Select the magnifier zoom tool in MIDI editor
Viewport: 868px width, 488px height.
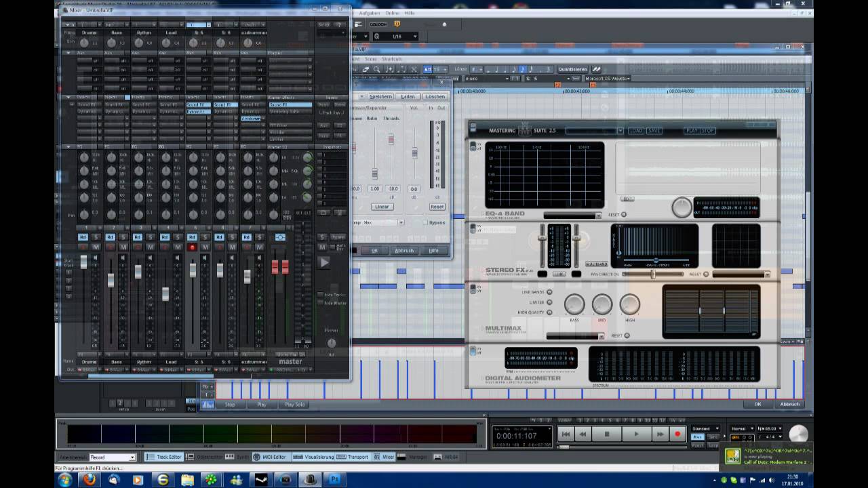click(x=377, y=69)
